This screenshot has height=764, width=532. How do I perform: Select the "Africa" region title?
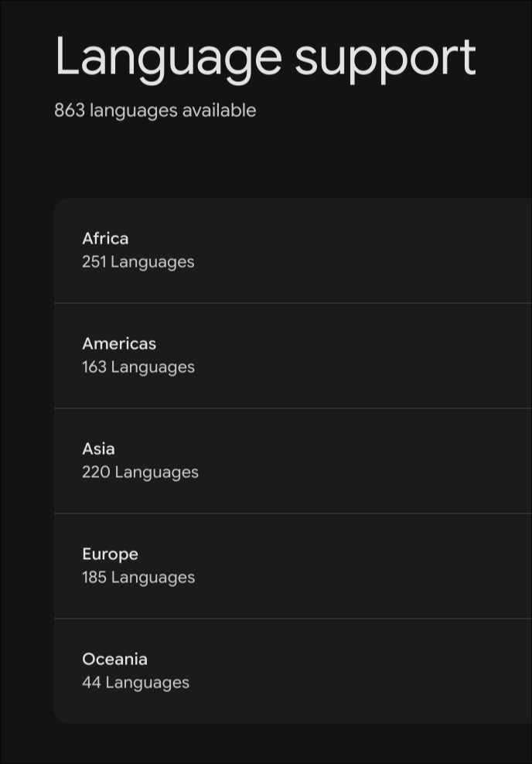(x=105, y=239)
